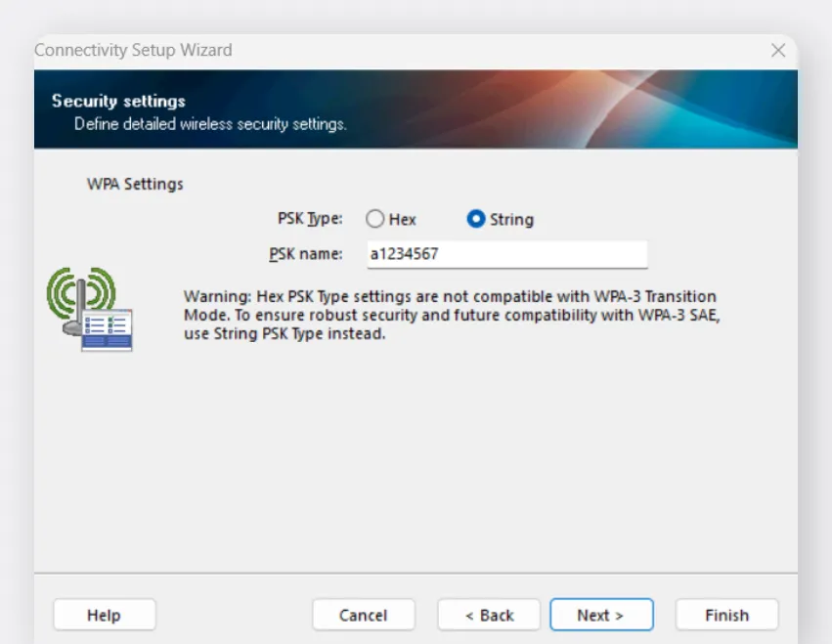The height and width of the screenshot is (644, 832).
Task: Click the Connectivity Setup Wizard title bar text
Action: point(133,50)
